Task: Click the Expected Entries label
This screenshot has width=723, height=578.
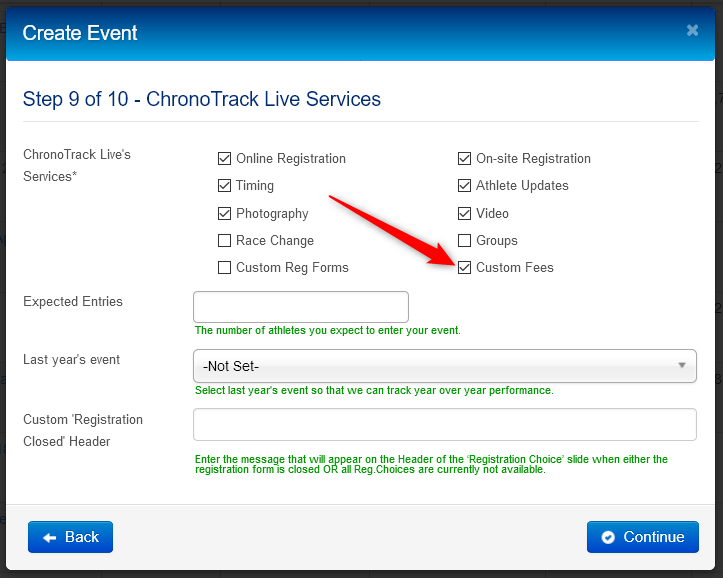Action: pyautogui.click(x=73, y=301)
